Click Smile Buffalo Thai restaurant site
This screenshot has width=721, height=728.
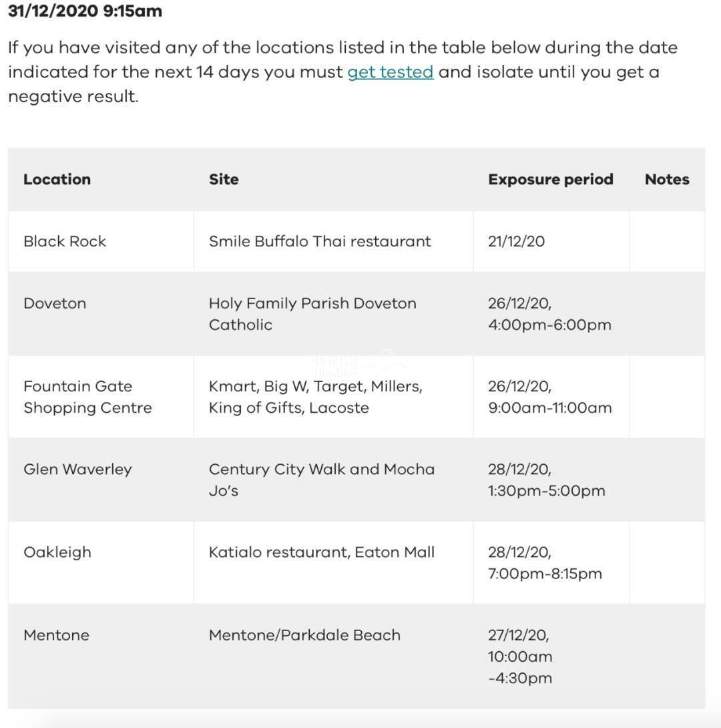pos(320,241)
